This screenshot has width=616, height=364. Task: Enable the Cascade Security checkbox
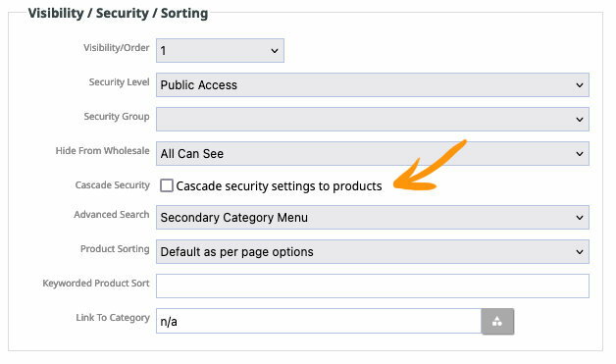coord(167,185)
